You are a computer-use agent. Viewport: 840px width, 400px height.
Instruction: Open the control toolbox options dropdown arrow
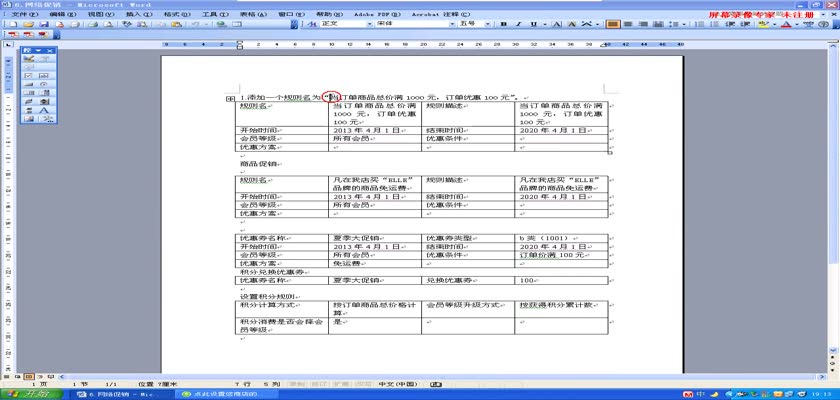[39, 50]
